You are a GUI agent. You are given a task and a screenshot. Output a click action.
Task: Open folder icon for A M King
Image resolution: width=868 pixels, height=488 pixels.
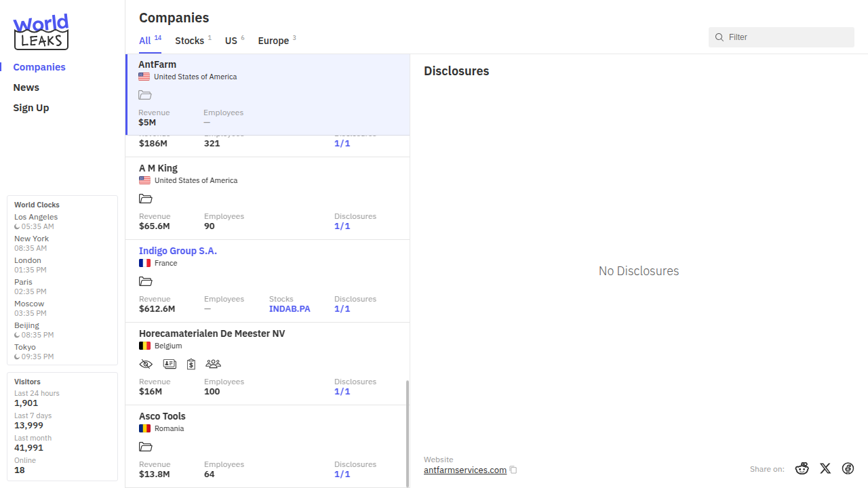pos(145,199)
